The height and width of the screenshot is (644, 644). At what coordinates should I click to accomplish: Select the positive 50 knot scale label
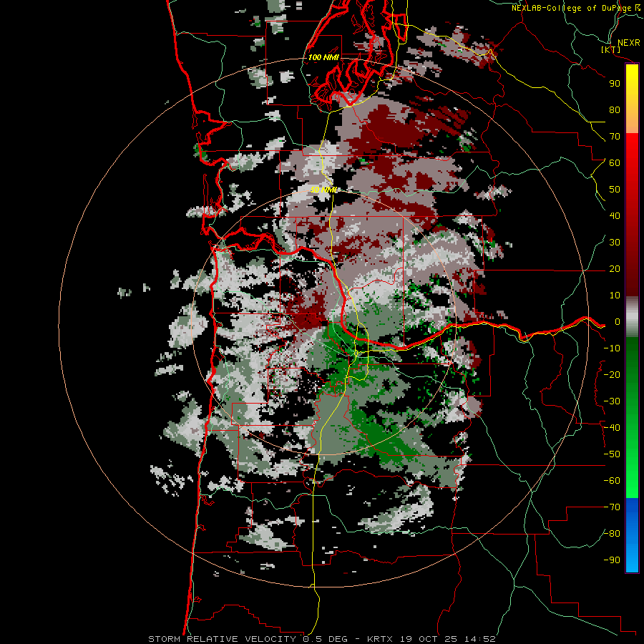click(615, 190)
